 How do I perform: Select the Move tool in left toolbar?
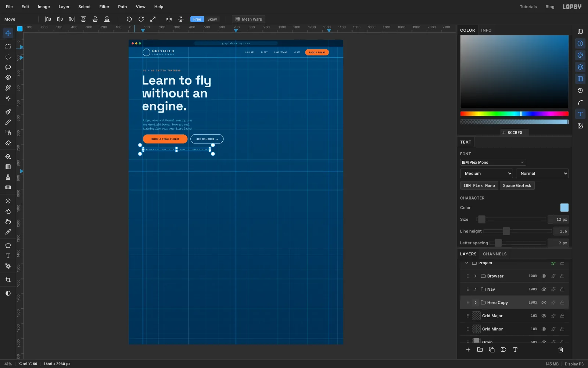point(8,33)
